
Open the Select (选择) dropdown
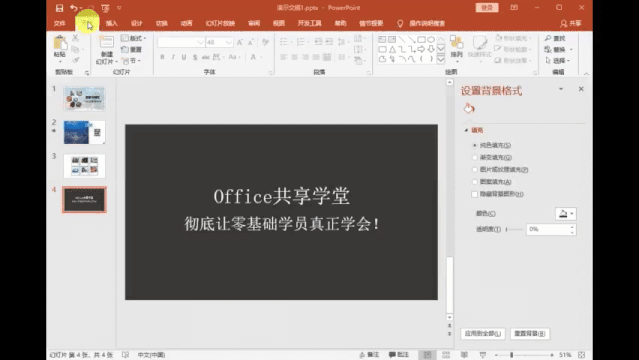pyautogui.click(x=557, y=60)
